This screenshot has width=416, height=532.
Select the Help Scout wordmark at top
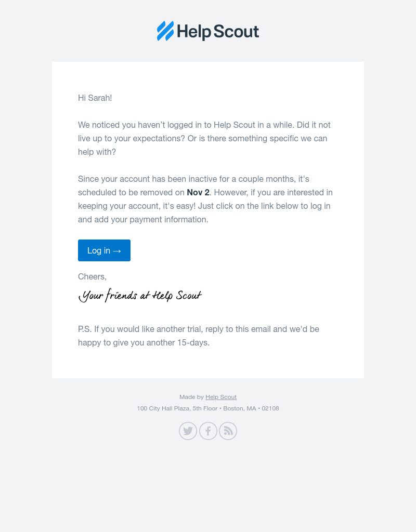218,32
